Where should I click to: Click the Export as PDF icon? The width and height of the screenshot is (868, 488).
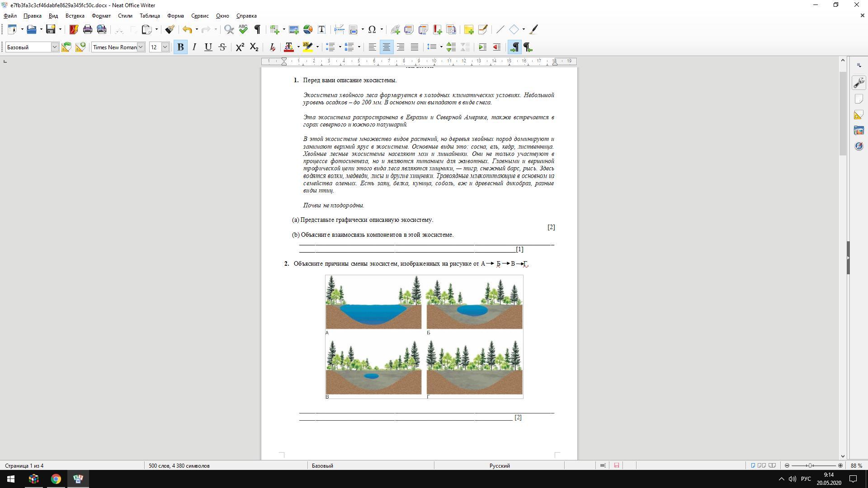(x=74, y=30)
